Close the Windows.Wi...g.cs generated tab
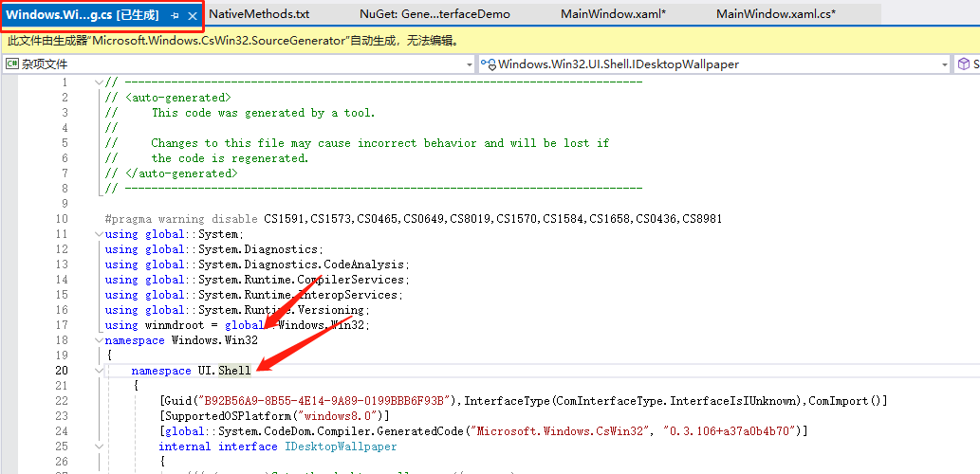This screenshot has height=474, width=980. (193, 15)
